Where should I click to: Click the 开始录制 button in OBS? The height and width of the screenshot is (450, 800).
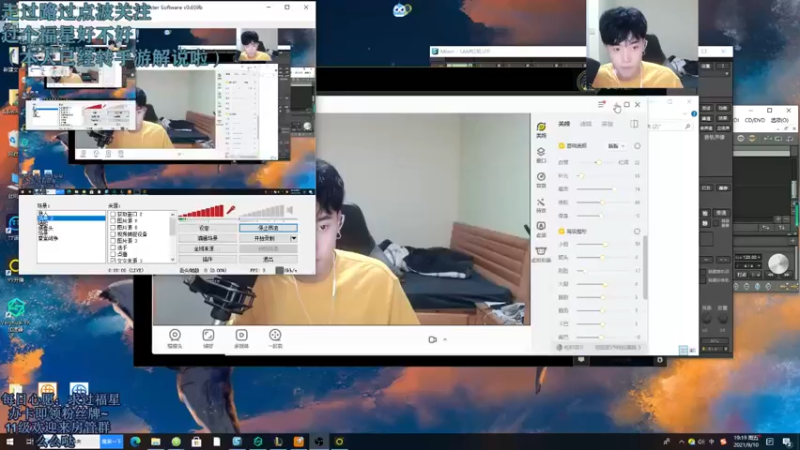(264, 238)
